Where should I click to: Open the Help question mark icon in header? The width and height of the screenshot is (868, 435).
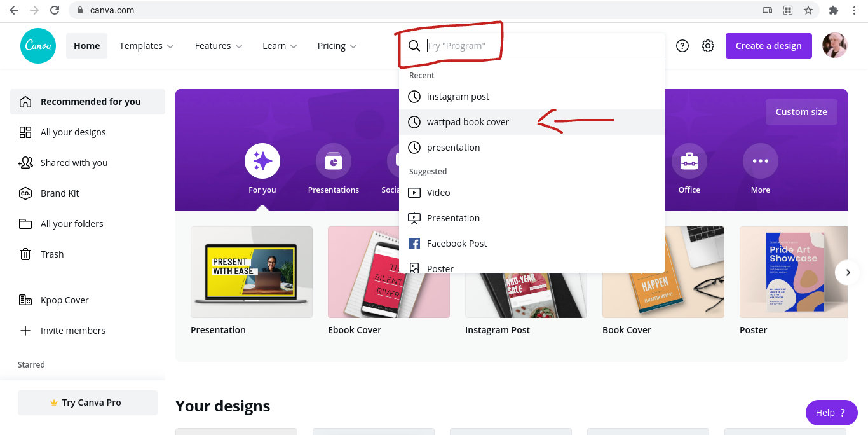682,46
